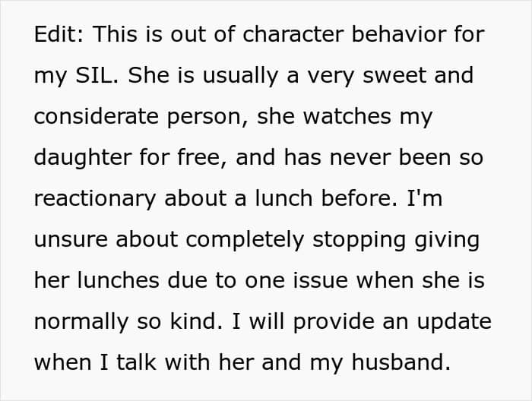Click the word "Edit:" at the start
532x401 pixels.
pos(59,34)
